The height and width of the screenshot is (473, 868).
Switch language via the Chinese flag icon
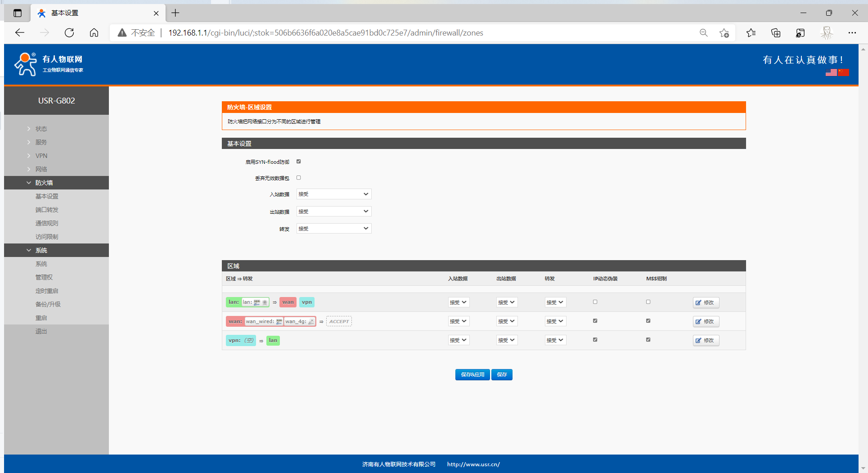[843, 72]
